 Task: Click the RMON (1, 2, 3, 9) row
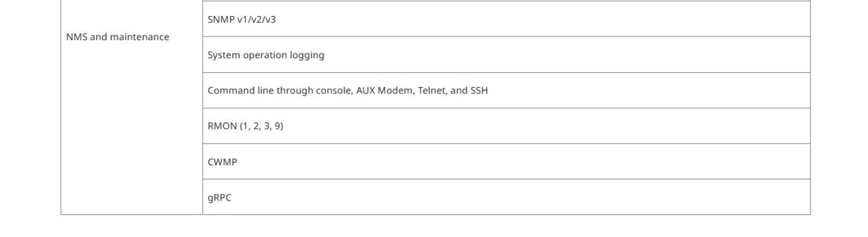coord(507,126)
